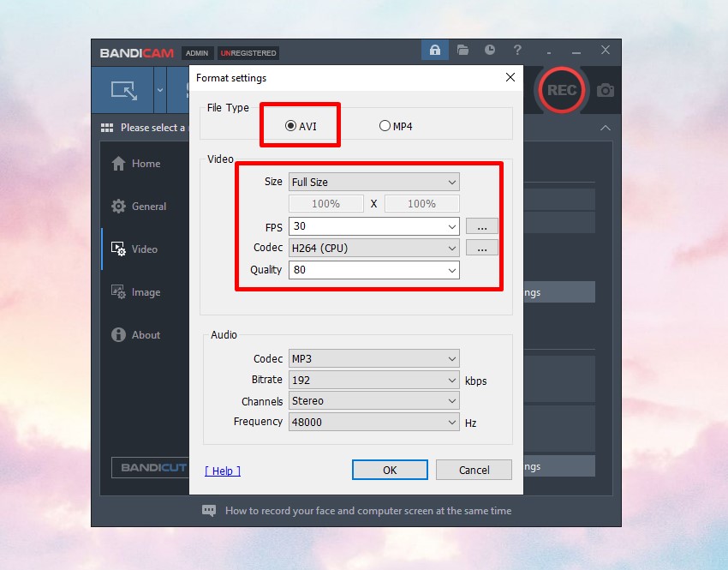Minimize the Bandicam window

(576, 51)
